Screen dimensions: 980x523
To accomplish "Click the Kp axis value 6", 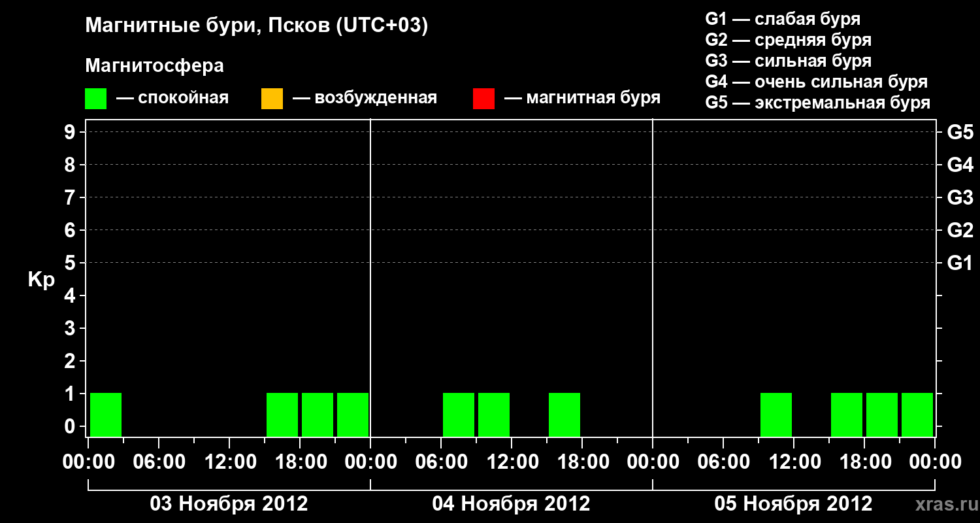I will pos(71,230).
